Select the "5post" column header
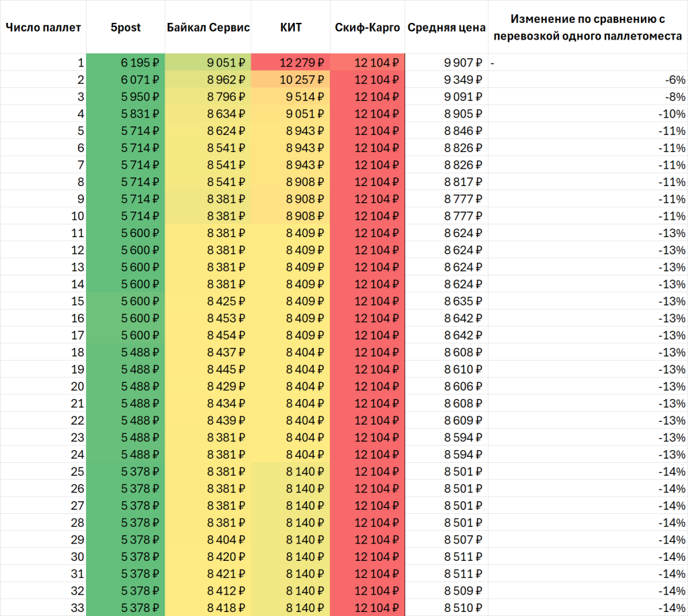Image resolution: width=688 pixels, height=616 pixels. pos(125,28)
